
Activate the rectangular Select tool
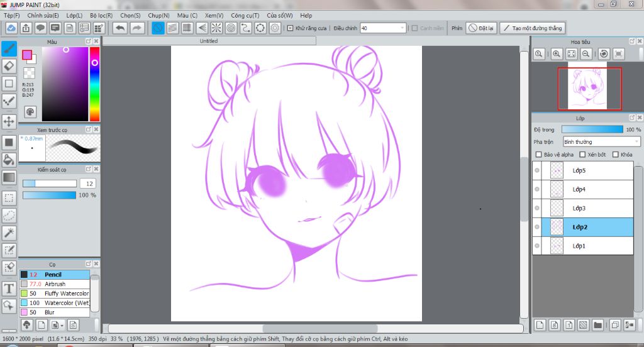click(x=9, y=198)
